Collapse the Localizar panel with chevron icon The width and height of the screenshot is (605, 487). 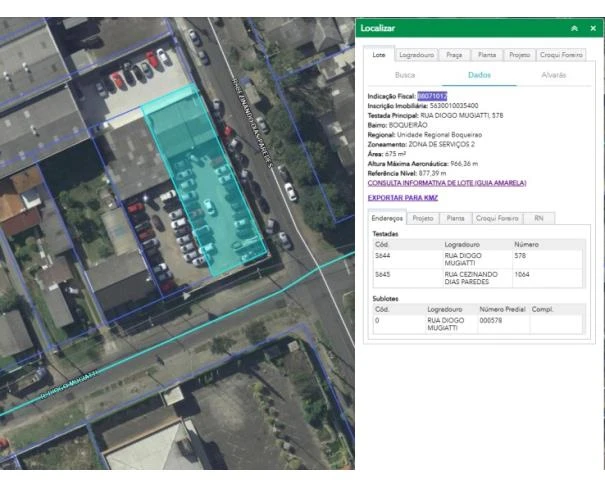(x=574, y=28)
